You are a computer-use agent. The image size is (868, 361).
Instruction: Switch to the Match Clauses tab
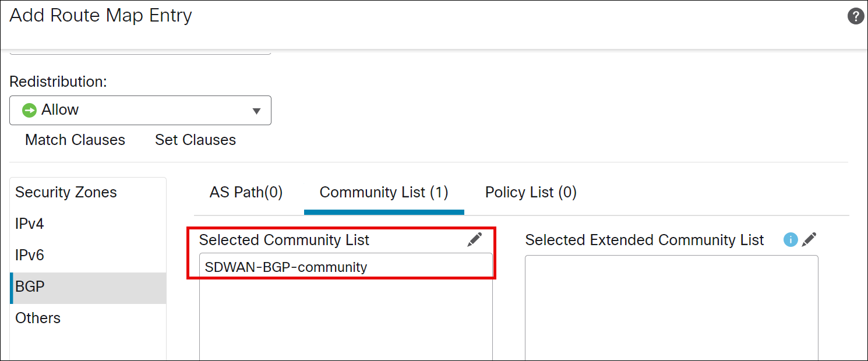point(75,140)
